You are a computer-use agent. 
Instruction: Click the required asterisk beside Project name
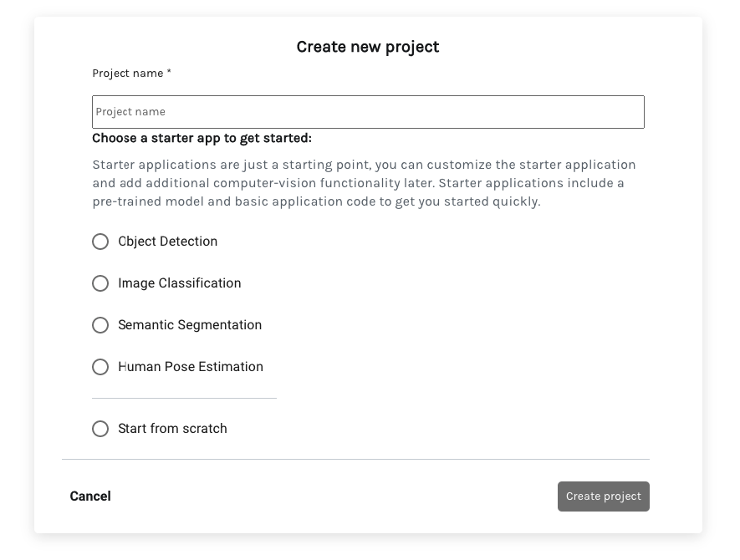[x=169, y=73]
